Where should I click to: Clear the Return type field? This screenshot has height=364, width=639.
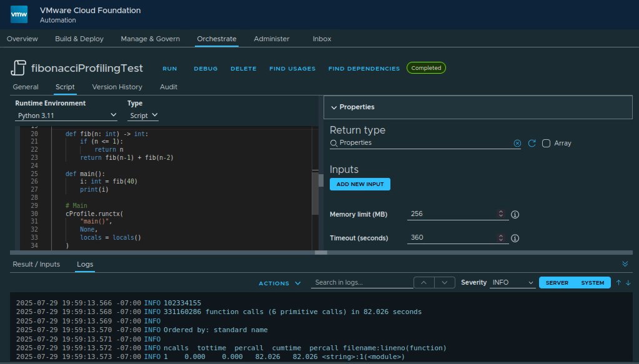517,143
